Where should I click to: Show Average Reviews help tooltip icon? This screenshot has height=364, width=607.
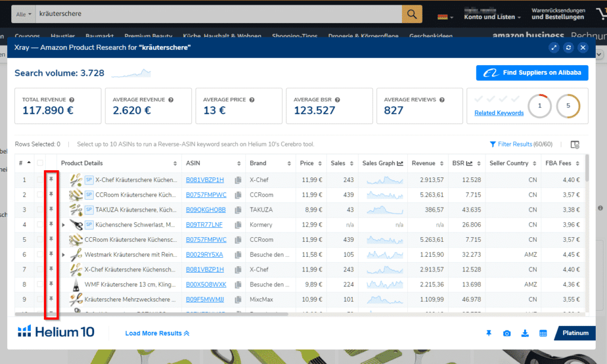pos(442,100)
